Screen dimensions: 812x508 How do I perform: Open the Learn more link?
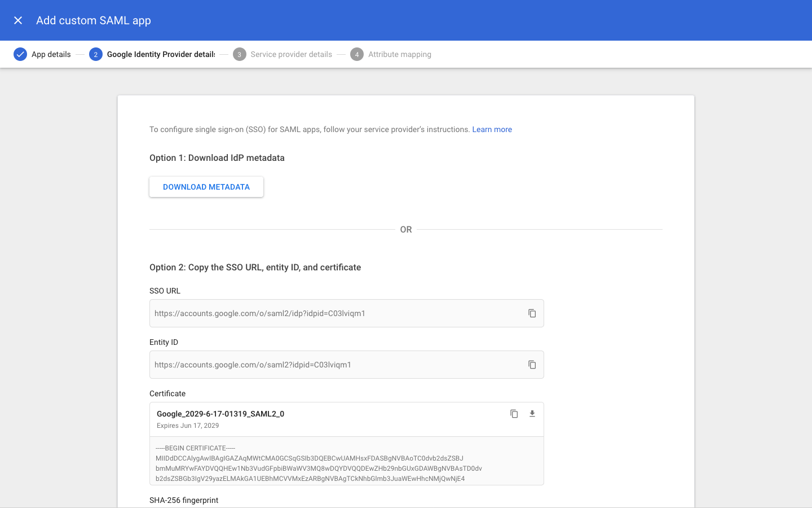(492, 129)
